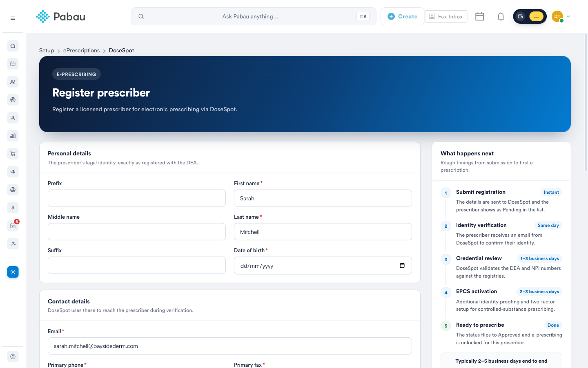588x368 pixels.
Task: Click the ⌘K shortcut badge
Action: pyautogui.click(x=363, y=16)
